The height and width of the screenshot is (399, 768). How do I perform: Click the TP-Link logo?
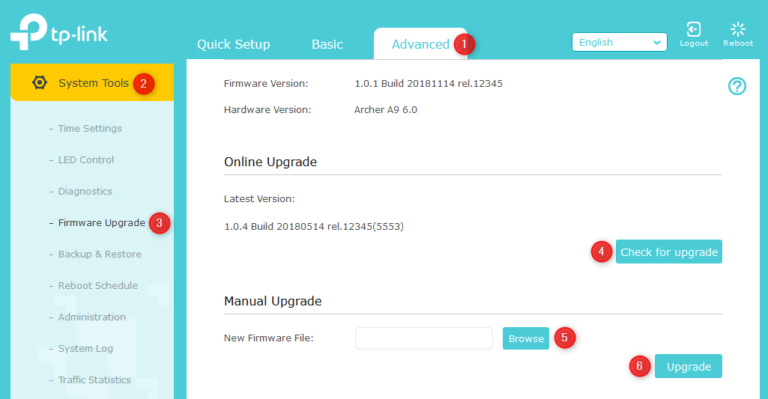pos(59,32)
